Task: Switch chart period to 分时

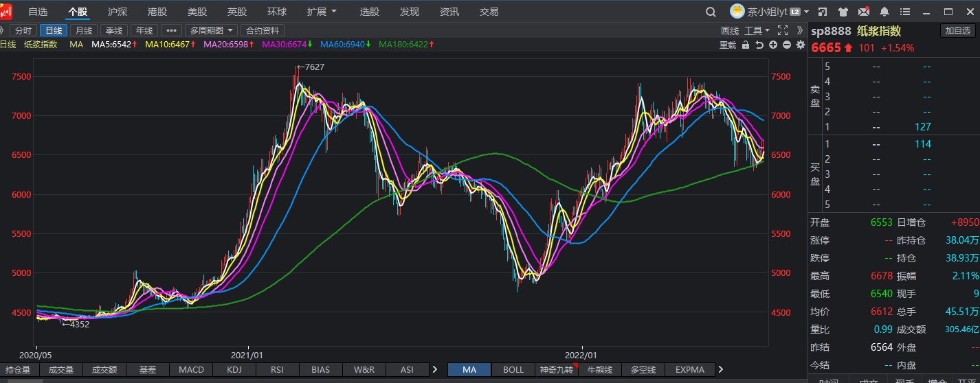Action: pyautogui.click(x=23, y=30)
